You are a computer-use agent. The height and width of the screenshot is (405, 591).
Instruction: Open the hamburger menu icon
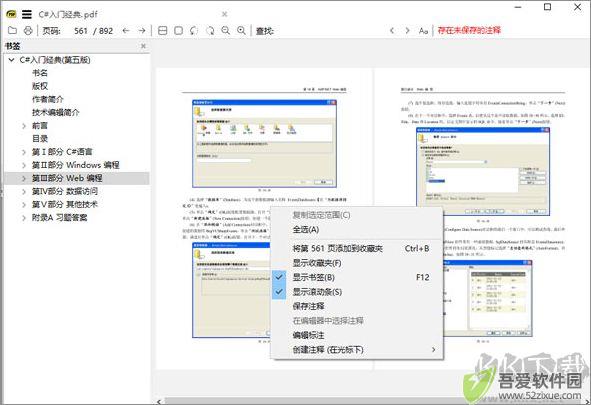[x=27, y=14]
